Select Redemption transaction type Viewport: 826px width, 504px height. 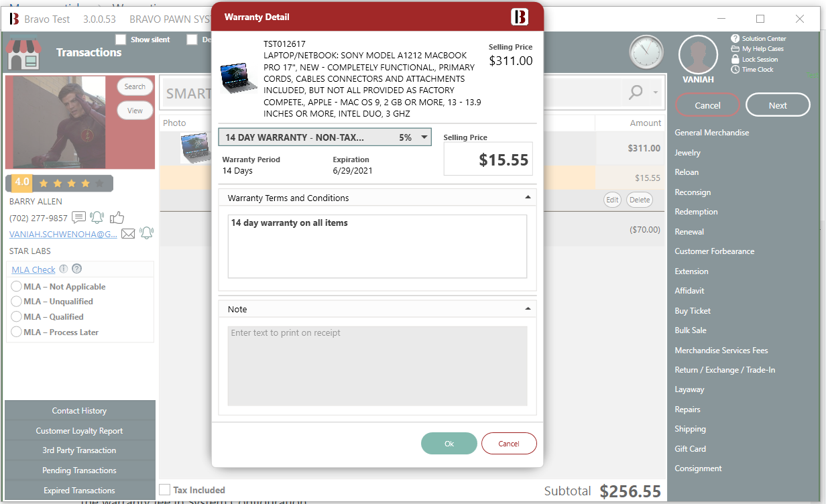pos(696,212)
